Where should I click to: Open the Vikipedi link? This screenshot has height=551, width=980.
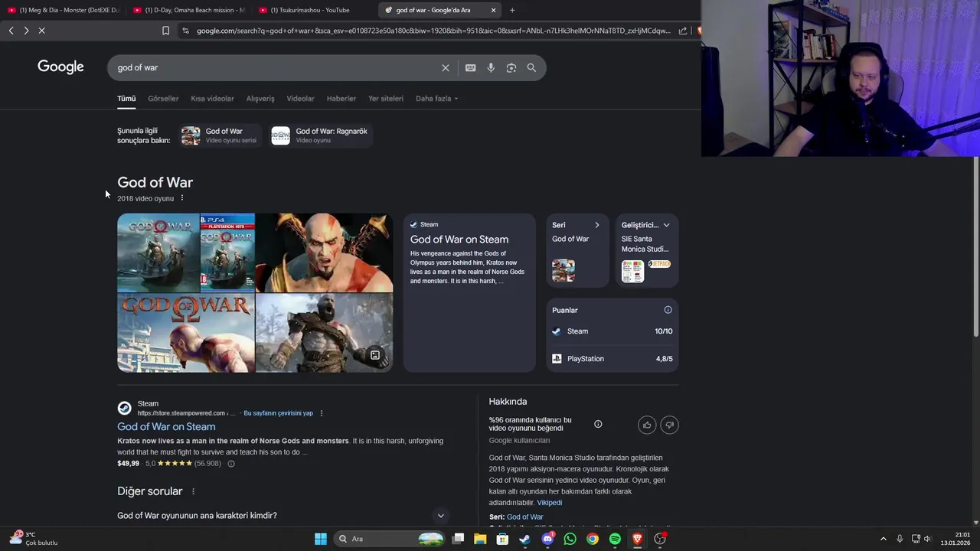click(x=550, y=503)
